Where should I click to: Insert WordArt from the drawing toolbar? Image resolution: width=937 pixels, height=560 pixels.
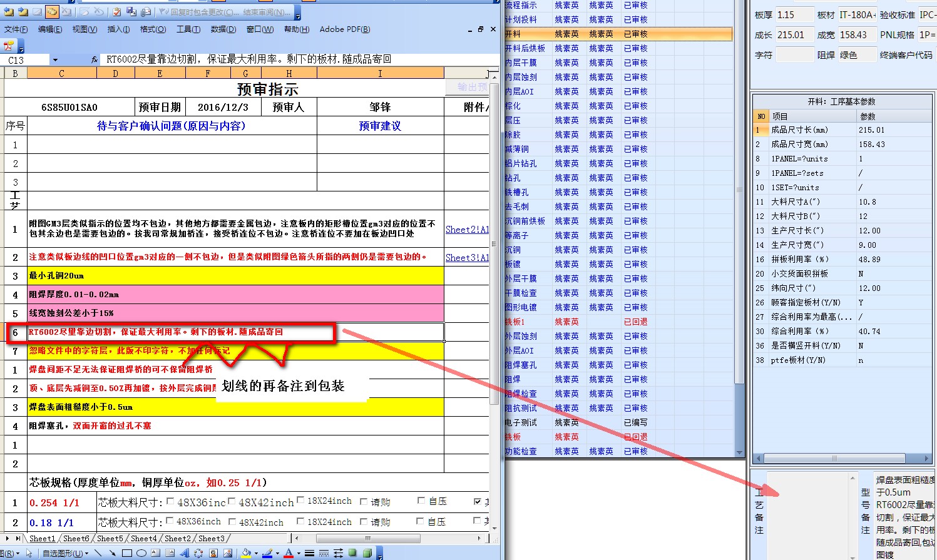[185, 552]
